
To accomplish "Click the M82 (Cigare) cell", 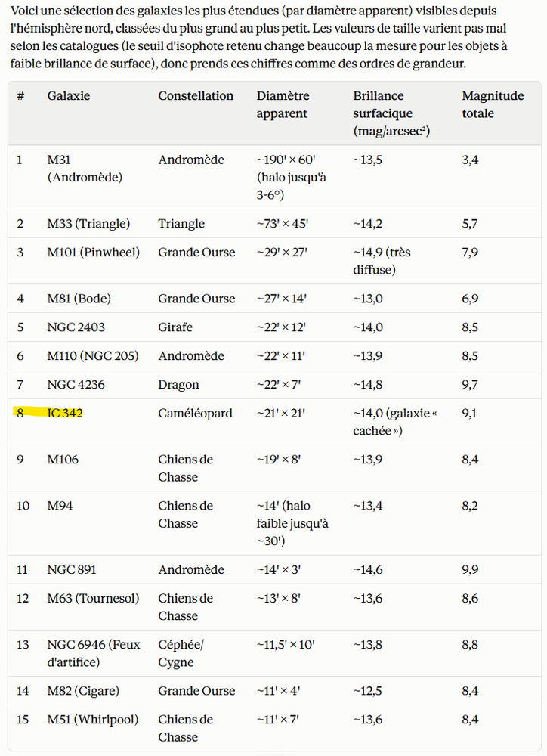I will coord(83,691).
